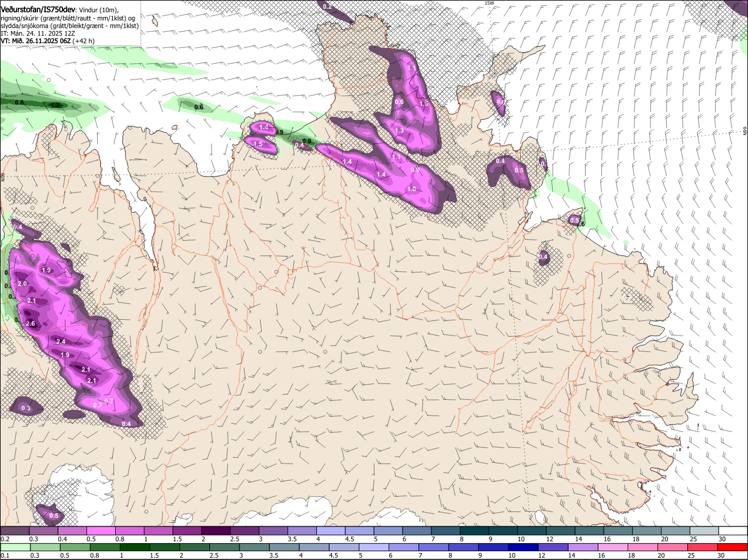Click the 2.0 snowfall value on the map
Viewport: 748px width, 560px height.
click(23, 284)
